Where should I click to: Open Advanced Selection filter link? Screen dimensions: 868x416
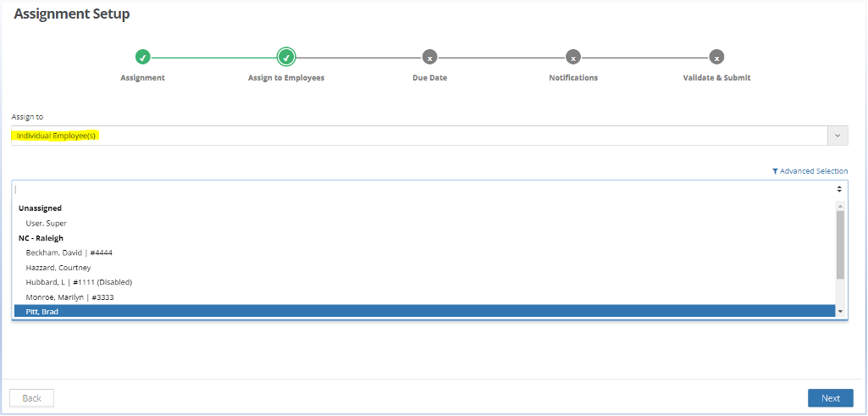pyautogui.click(x=810, y=171)
